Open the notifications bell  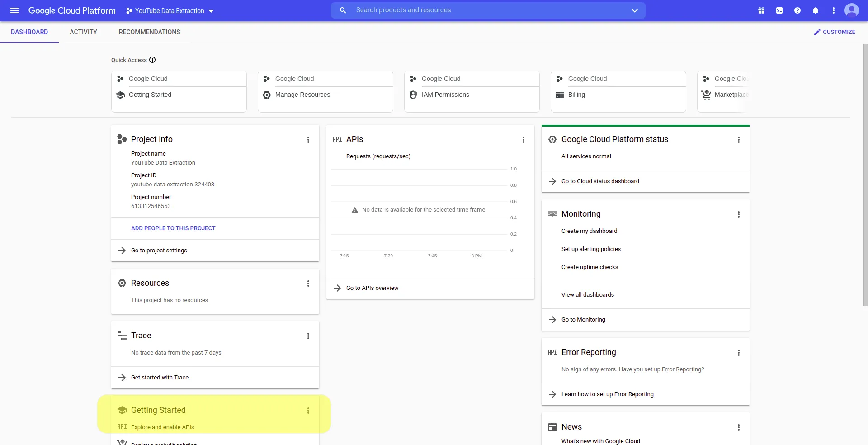tap(816, 10)
